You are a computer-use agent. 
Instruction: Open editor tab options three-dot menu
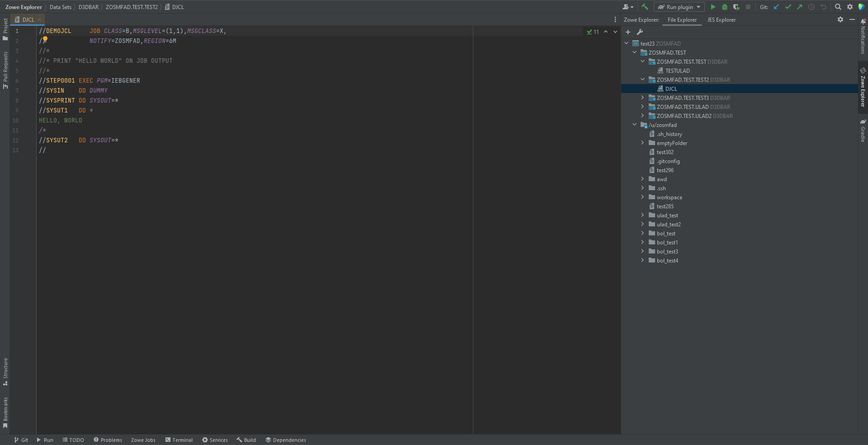point(615,19)
